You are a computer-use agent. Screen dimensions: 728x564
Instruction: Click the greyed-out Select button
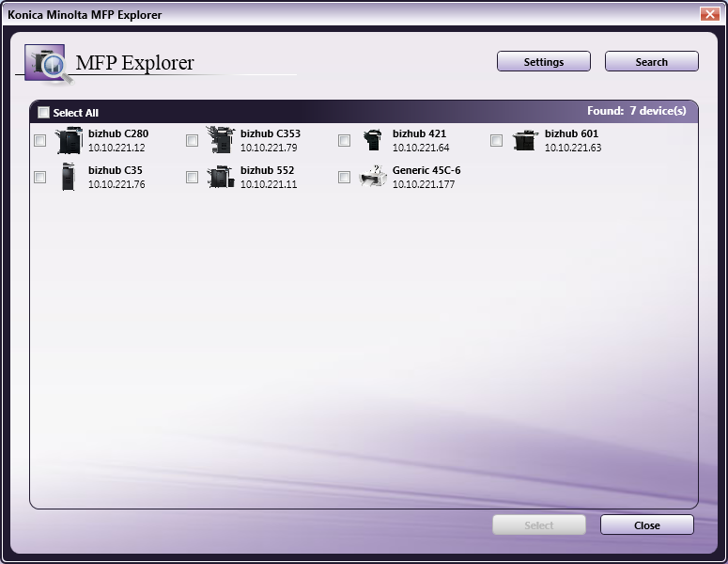pos(539,525)
